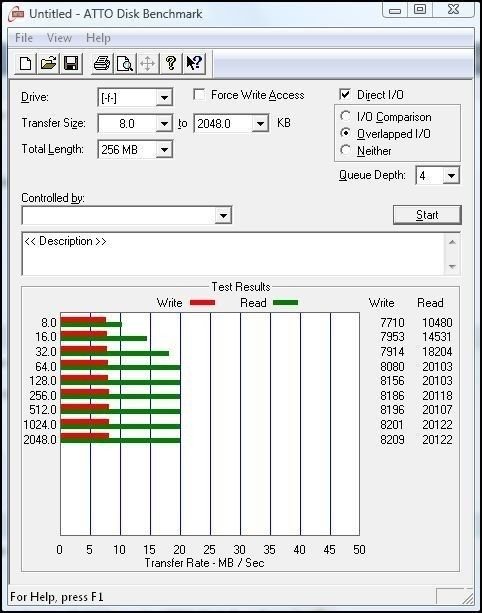This screenshot has width=482, height=613.
Task: Open the View menu
Action: 59,38
